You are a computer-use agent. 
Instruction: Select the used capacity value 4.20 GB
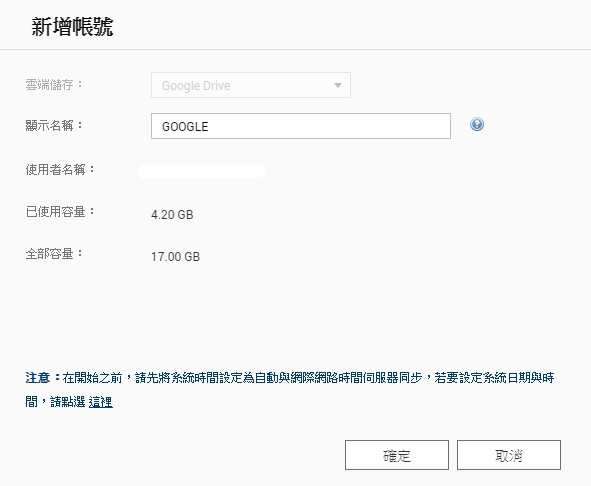tap(172, 215)
